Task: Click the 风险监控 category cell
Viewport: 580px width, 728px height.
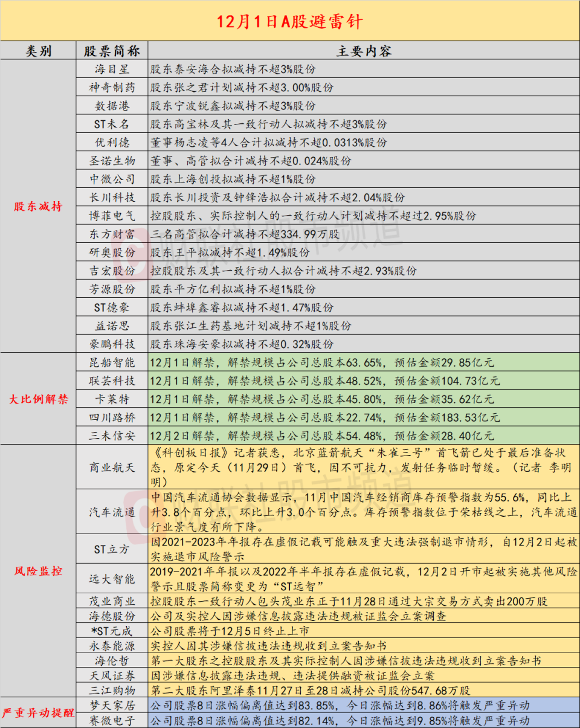Action: tap(38, 570)
